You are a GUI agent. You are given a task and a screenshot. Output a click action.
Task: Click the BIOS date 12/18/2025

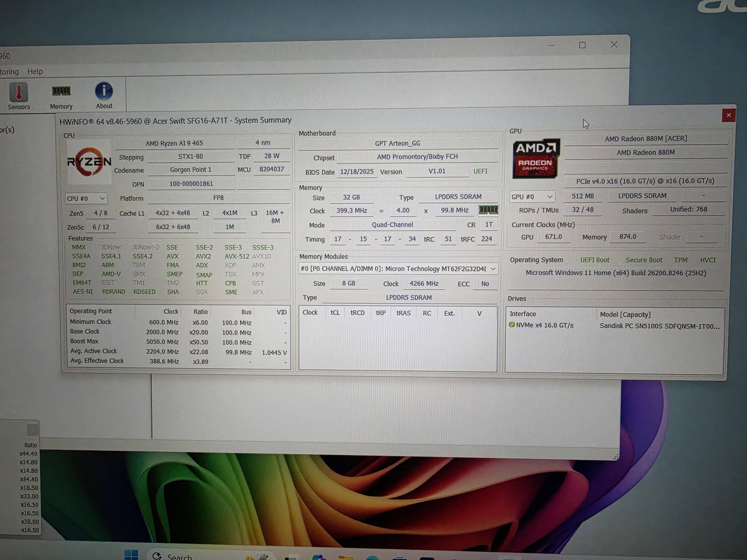click(x=357, y=171)
